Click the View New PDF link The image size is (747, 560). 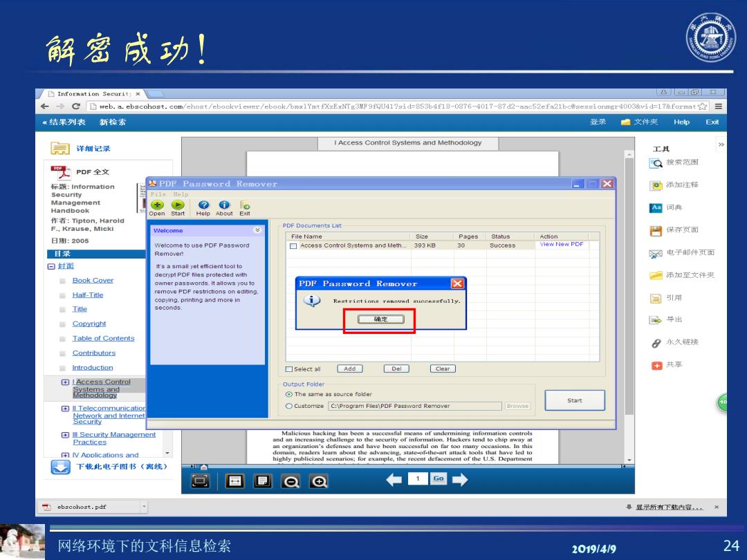click(x=561, y=244)
